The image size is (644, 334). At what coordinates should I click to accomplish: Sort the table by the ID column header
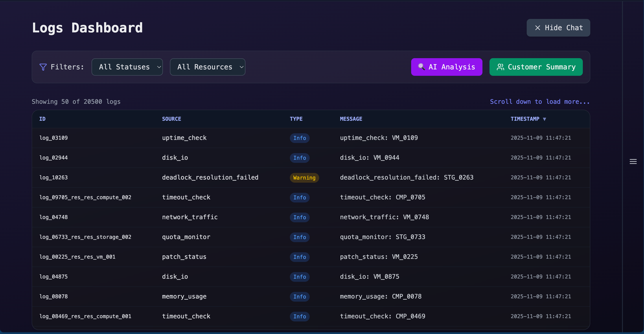coord(42,119)
